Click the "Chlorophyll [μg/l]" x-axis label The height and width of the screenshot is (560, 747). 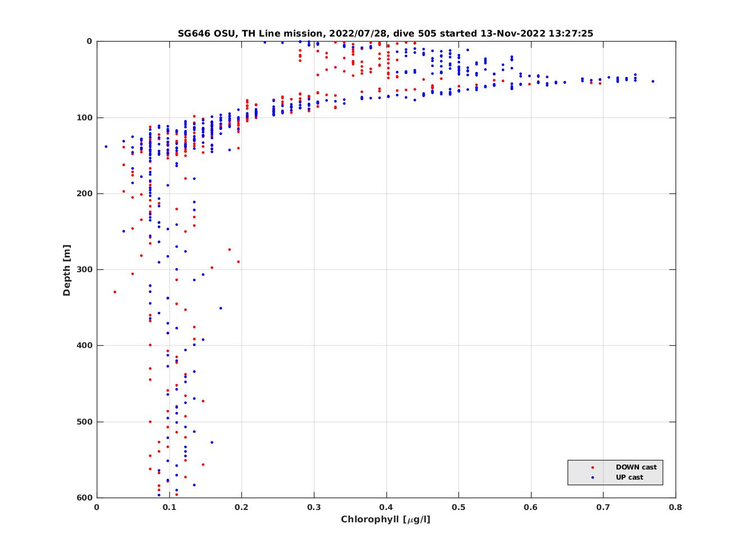386,519
